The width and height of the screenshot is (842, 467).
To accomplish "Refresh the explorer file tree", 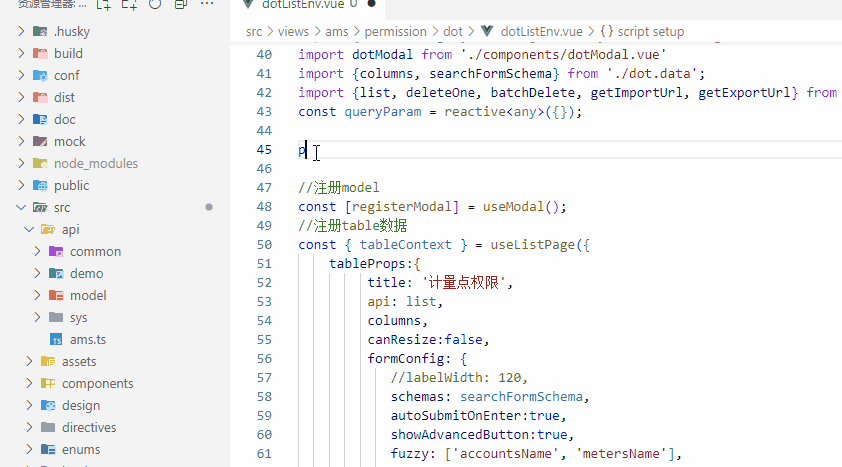I will tap(154, 5).
